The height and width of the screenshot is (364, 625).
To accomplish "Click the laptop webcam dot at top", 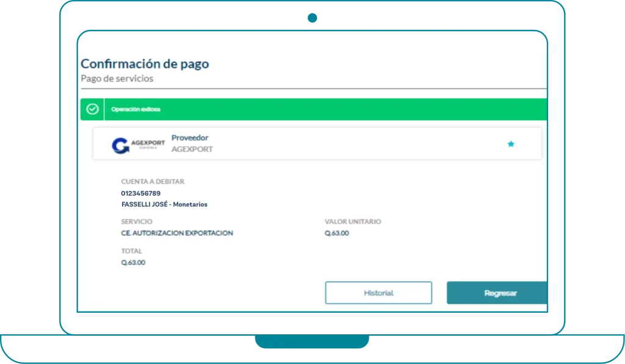I will pyautogui.click(x=312, y=18).
